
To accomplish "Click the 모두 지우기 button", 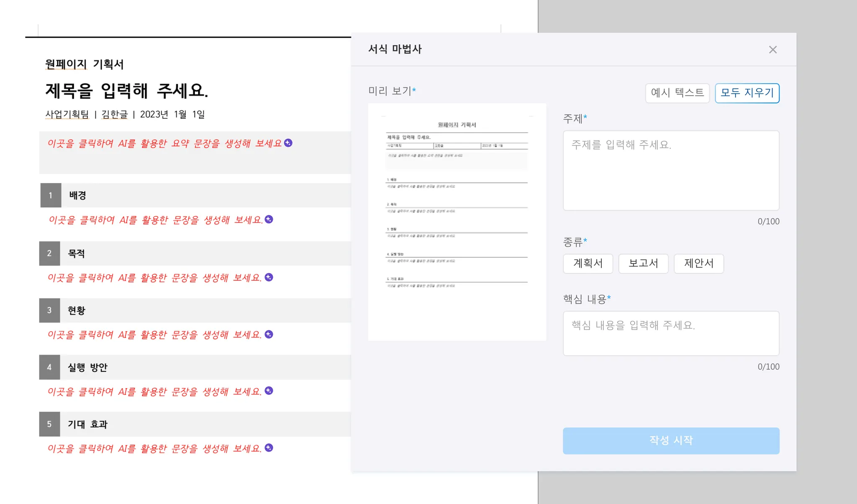I will coord(747,93).
